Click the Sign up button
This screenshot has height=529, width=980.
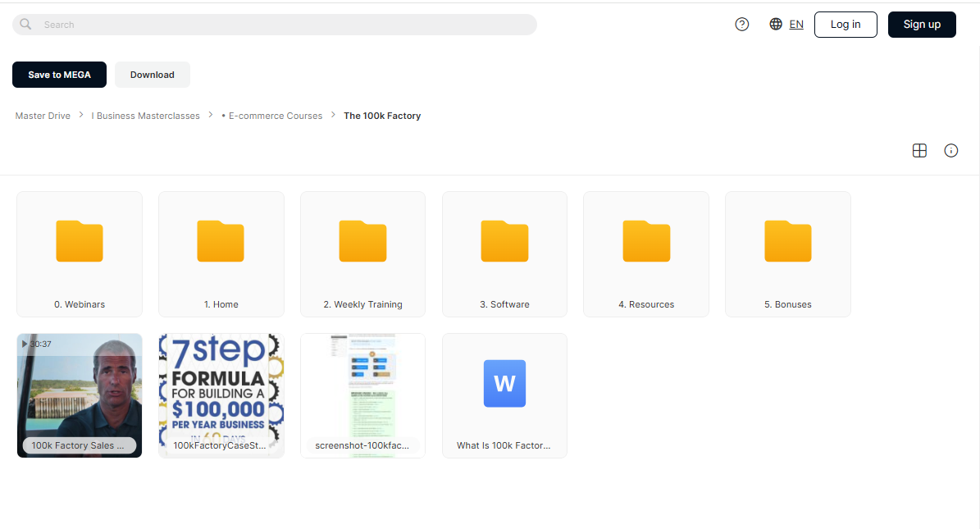[x=922, y=25]
